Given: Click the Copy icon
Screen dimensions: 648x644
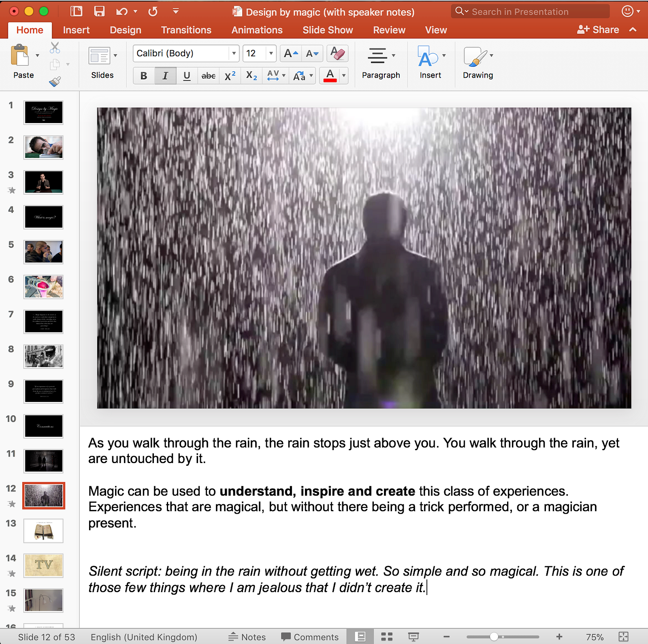Looking at the screenshot, I should 55,64.
